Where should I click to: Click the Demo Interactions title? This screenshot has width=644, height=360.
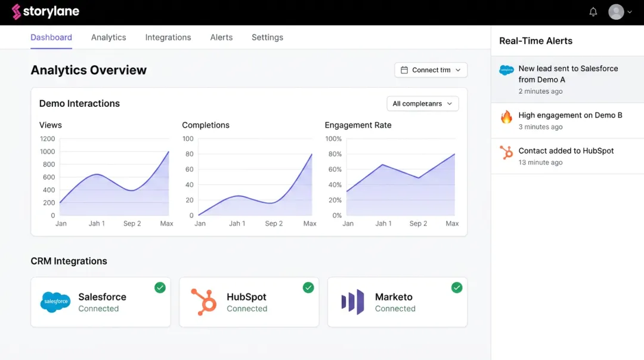[79, 103]
